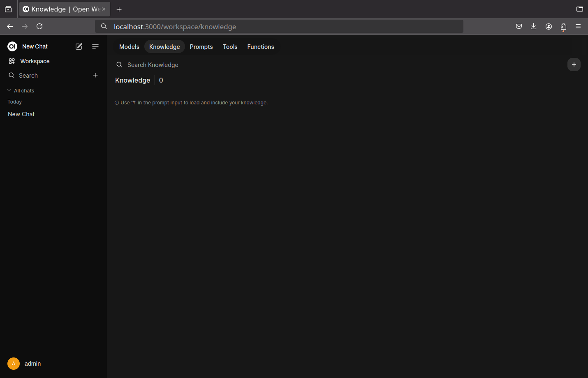Open the Tools tab

tap(230, 47)
